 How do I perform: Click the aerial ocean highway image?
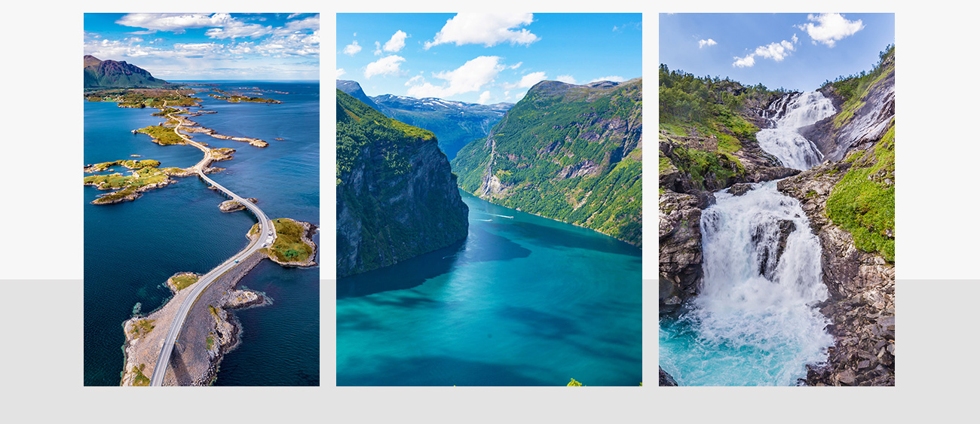click(x=201, y=200)
